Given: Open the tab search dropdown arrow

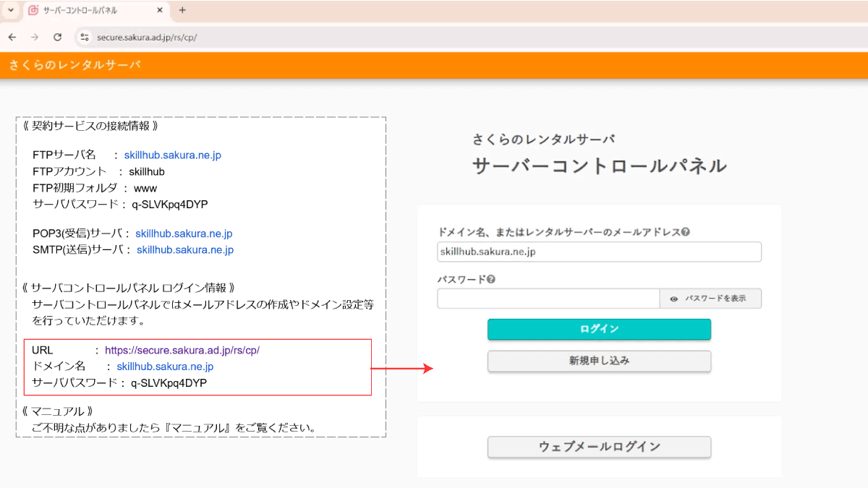Looking at the screenshot, I should click(10, 10).
